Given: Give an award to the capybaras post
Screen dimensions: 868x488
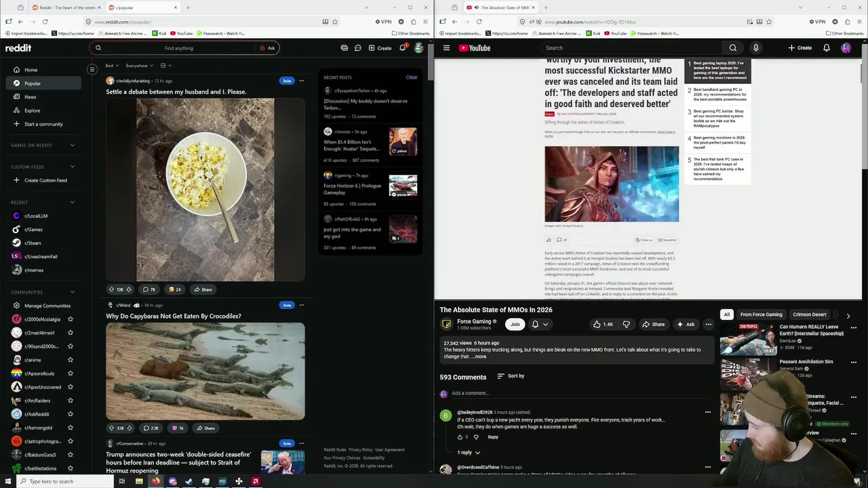Looking at the screenshot, I should 178,428.
